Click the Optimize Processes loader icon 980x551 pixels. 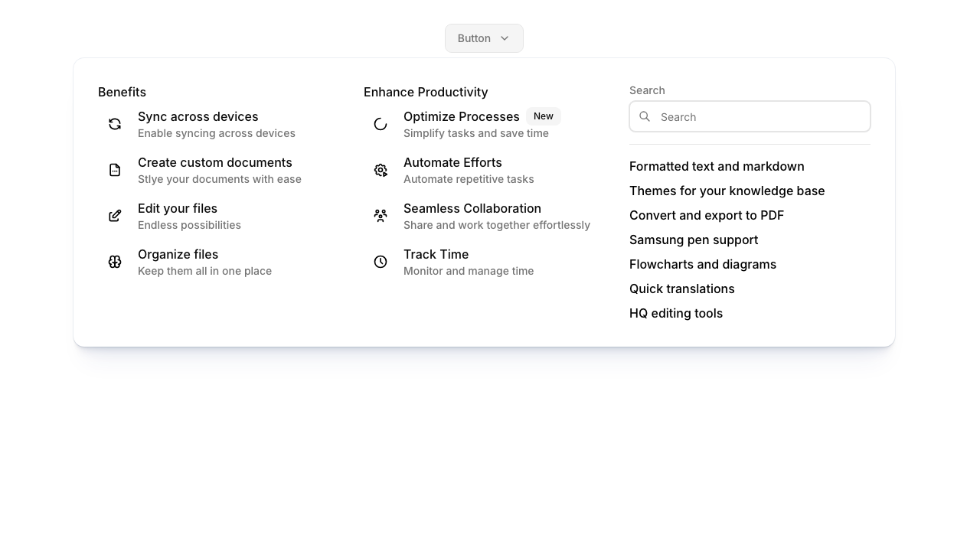click(x=381, y=124)
